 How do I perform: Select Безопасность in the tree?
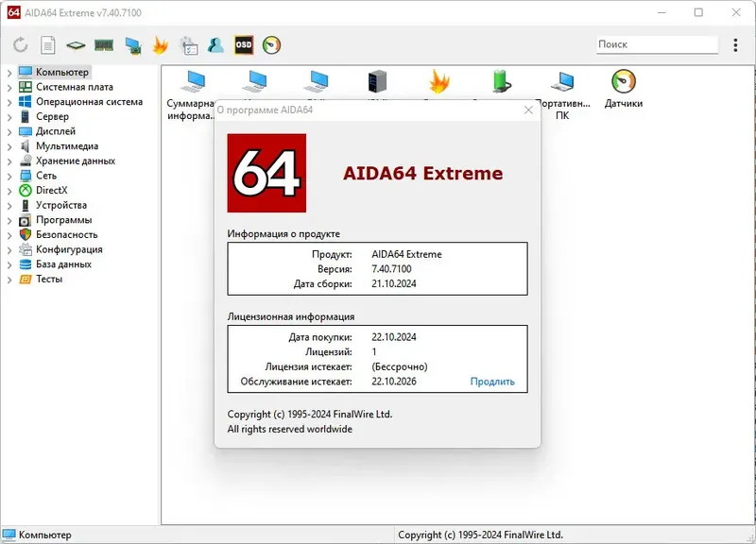point(66,234)
